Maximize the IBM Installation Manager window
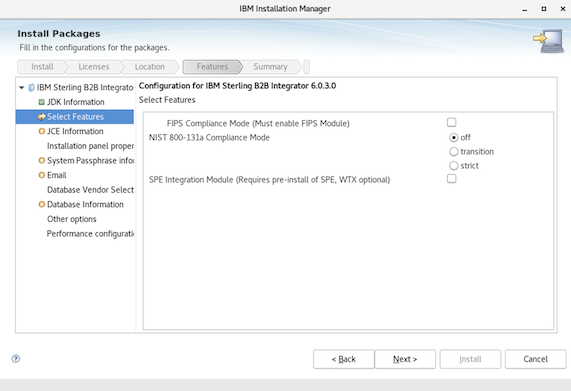The height and width of the screenshot is (391, 571). 544,9
